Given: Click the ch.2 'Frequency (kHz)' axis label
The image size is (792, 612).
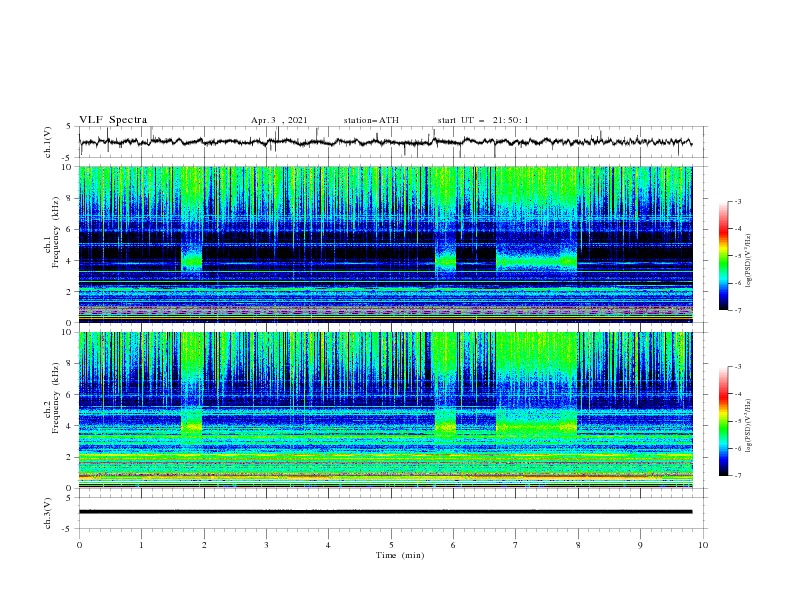Looking at the screenshot, I should coord(56,398).
